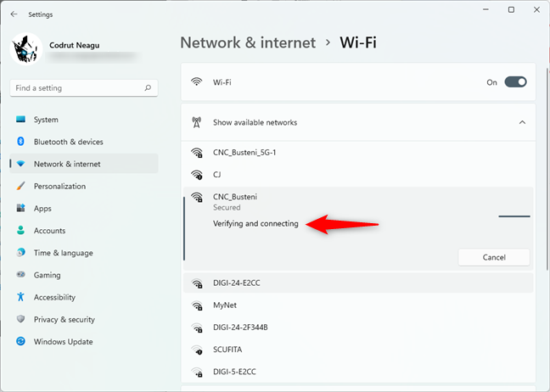Click the Personalization brush icon

tap(20, 186)
